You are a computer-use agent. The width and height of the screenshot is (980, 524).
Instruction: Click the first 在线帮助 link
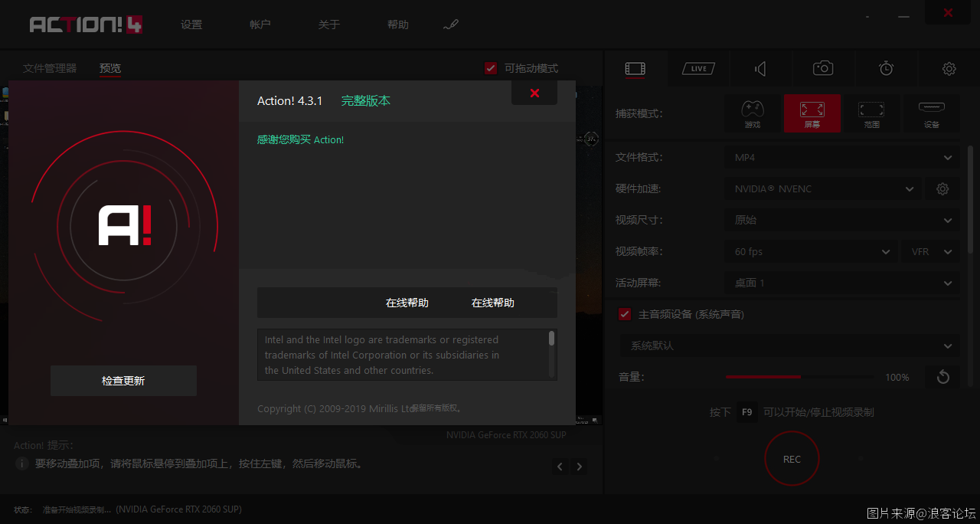click(x=407, y=303)
